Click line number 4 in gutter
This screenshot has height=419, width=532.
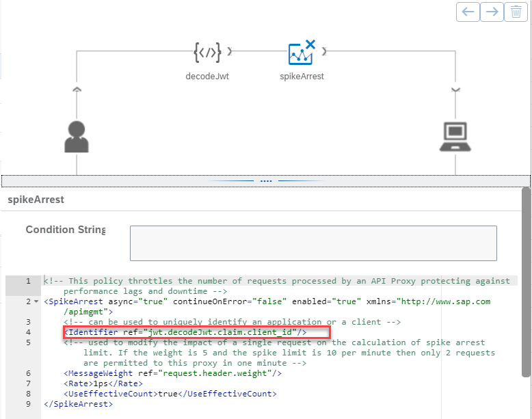click(x=28, y=332)
